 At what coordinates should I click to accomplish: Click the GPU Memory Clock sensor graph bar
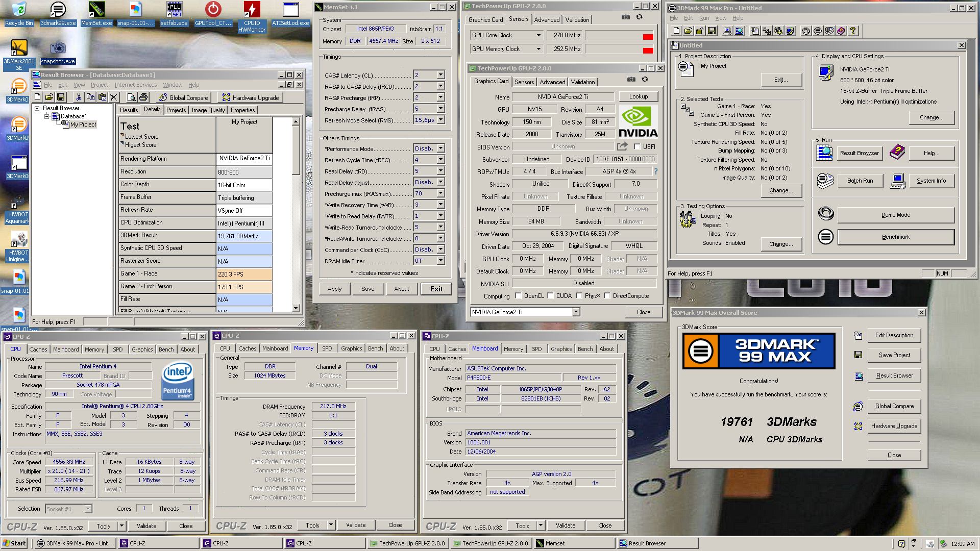click(x=620, y=49)
